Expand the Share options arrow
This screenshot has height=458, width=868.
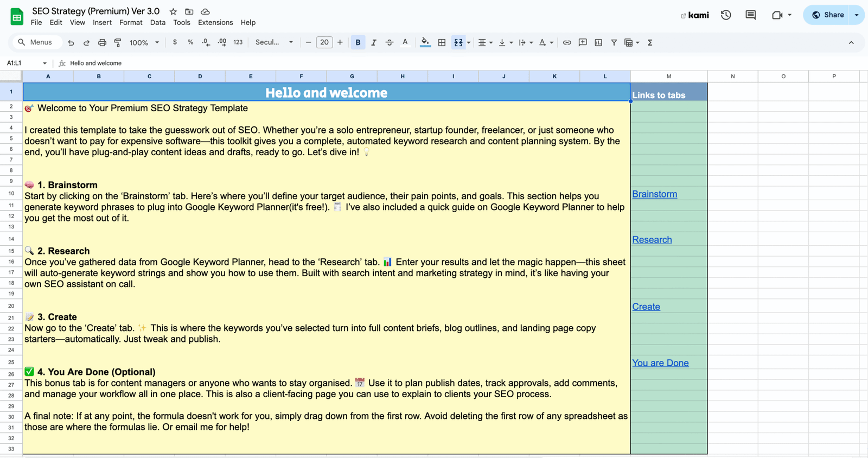[857, 15]
